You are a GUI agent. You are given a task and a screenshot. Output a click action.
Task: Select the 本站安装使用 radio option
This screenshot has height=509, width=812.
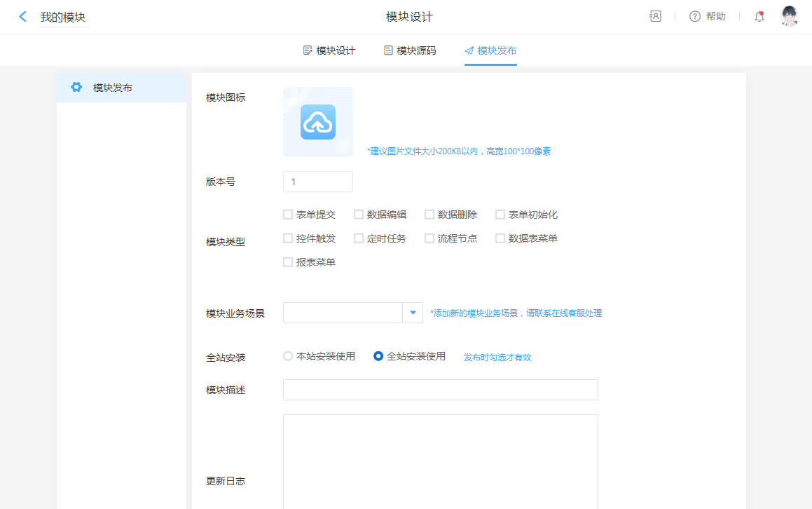tap(288, 356)
